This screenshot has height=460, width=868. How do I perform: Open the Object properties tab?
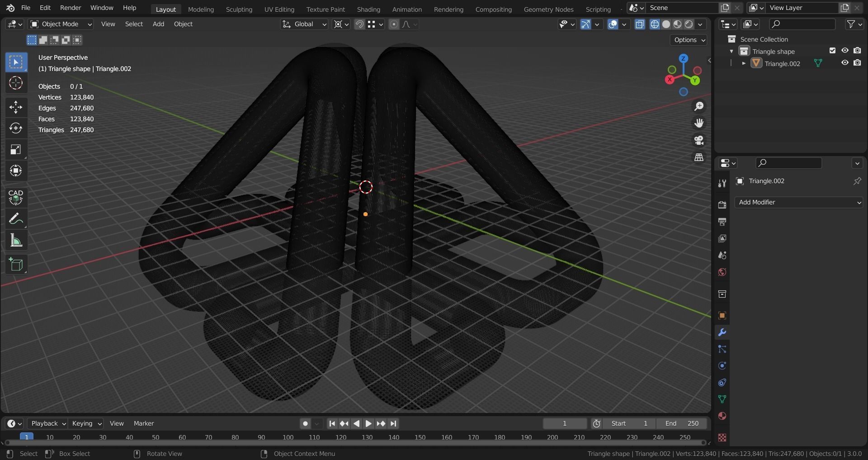[x=722, y=316]
